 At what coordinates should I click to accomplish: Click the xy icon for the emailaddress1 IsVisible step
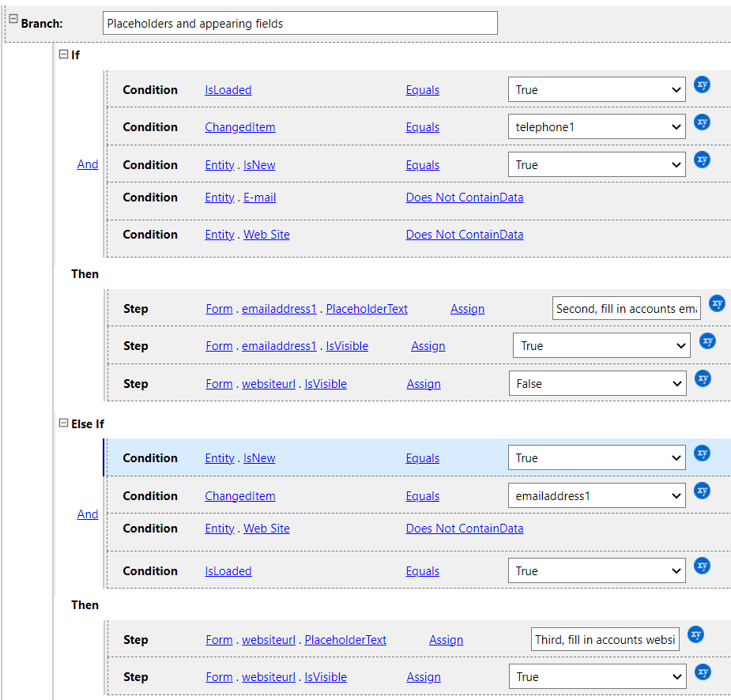coord(707,341)
